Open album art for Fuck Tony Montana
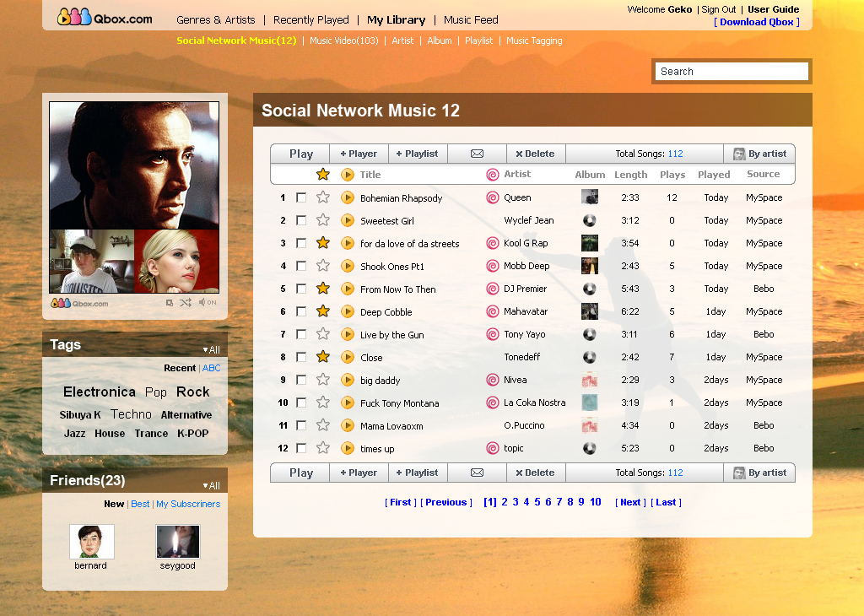Screen dimensions: 864x616 (x=590, y=403)
